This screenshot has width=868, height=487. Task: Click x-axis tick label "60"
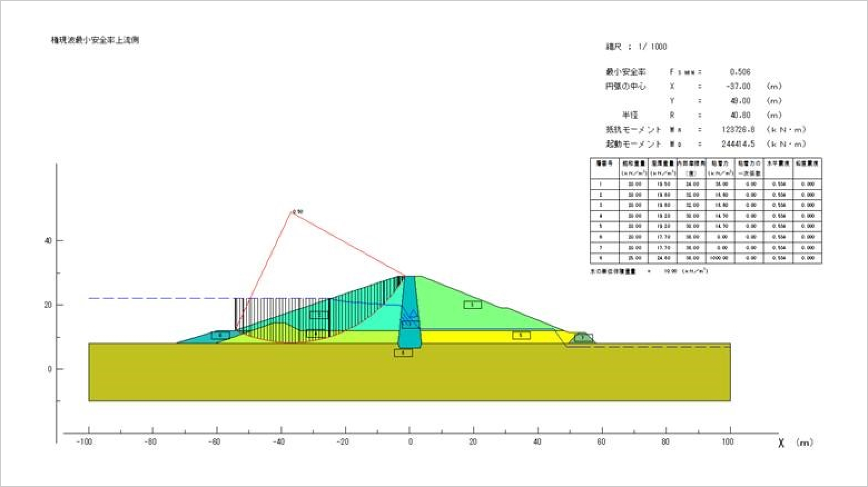pos(601,442)
